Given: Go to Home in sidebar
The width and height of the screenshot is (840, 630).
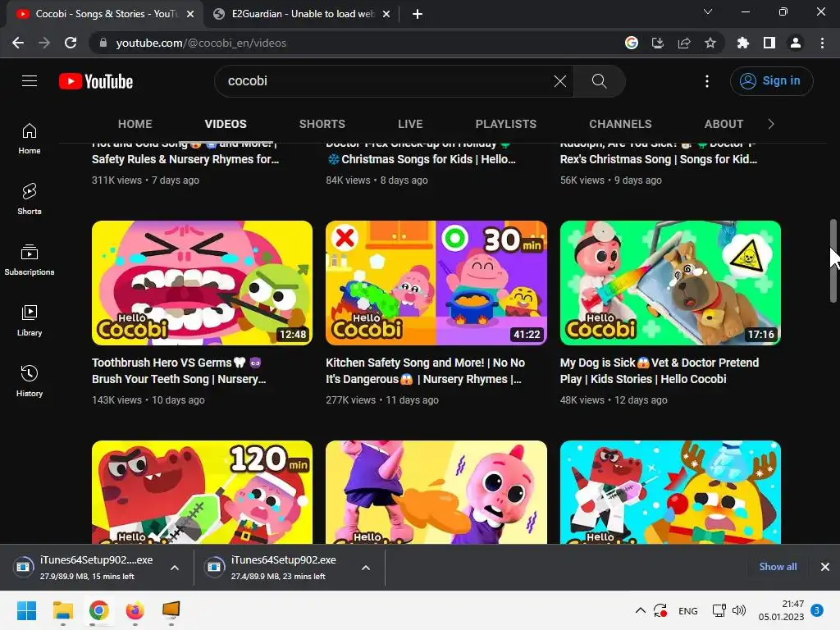Looking at the screenshot, I should click(30, 138).
